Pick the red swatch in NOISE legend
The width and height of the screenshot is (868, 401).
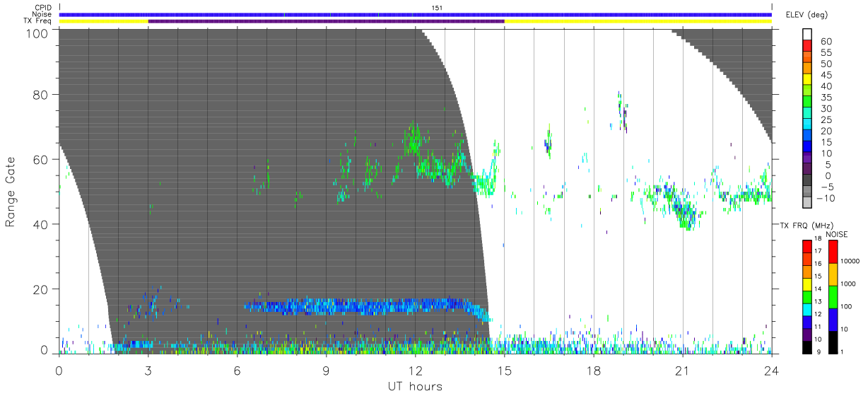pos(833,251)
